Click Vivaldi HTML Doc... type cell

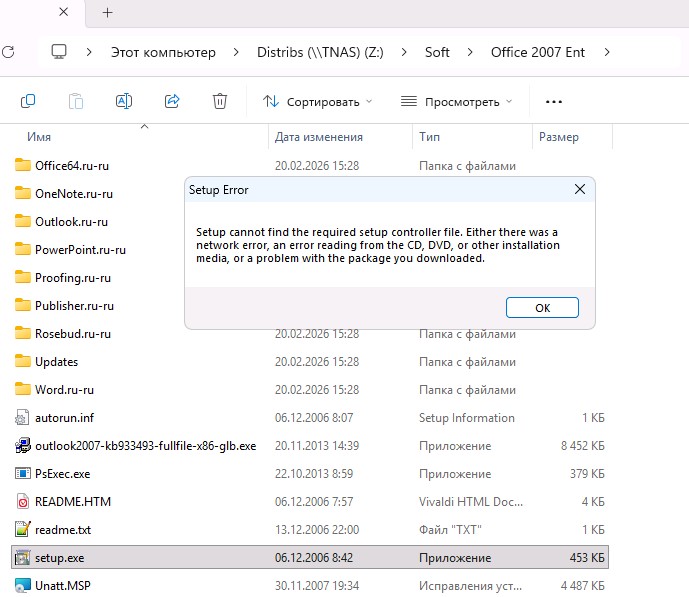point(471,502)
